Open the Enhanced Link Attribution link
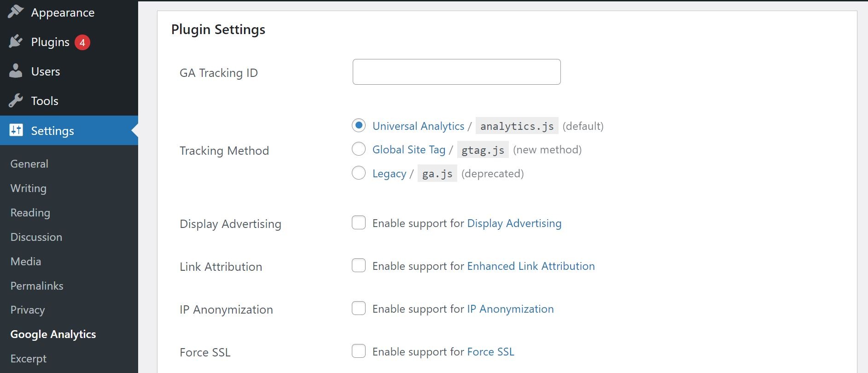 point(530,266)
